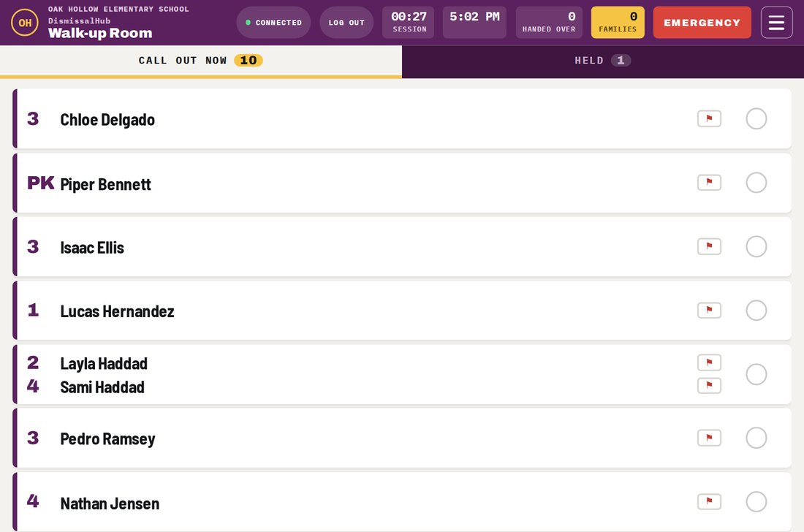Select Chloe Delgado's name
804x532 pixels.
point(107,120)
